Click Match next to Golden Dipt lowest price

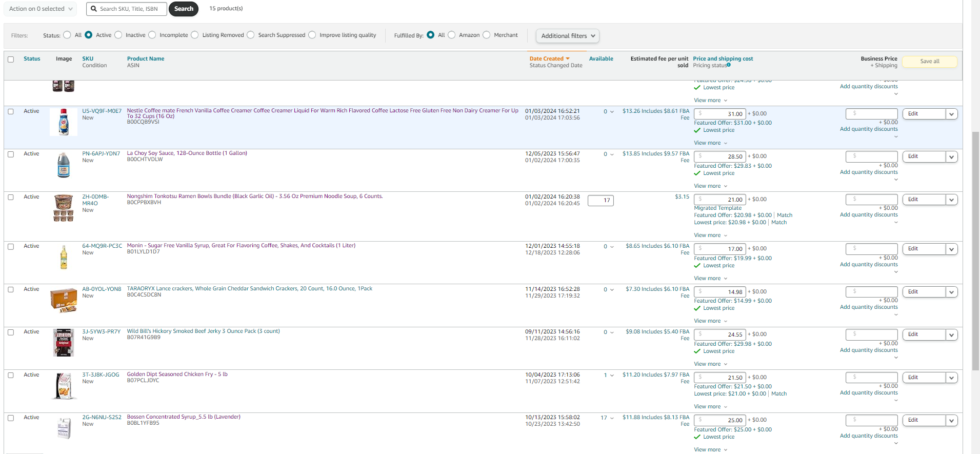[x=779, y=394]
